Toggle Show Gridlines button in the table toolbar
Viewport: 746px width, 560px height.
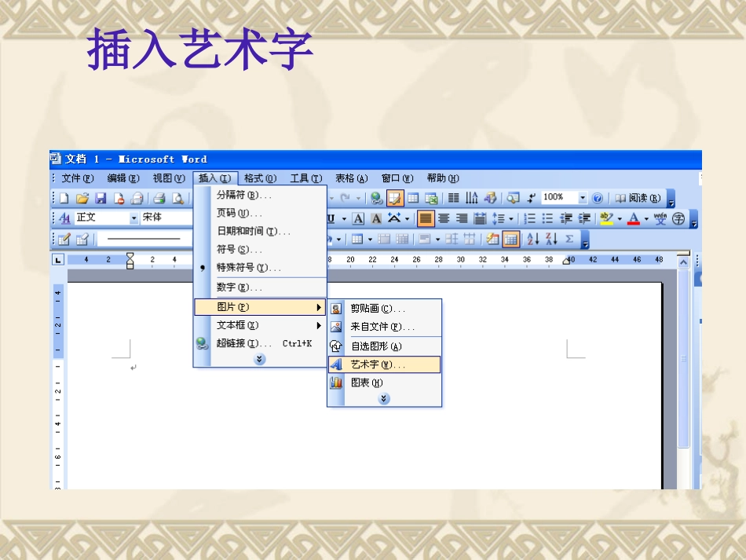tap(511, 239)
